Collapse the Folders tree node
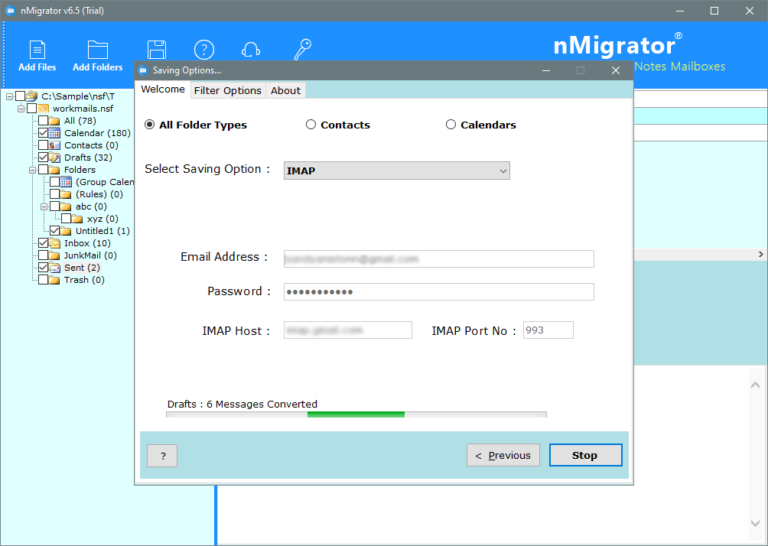 [32, 170]
